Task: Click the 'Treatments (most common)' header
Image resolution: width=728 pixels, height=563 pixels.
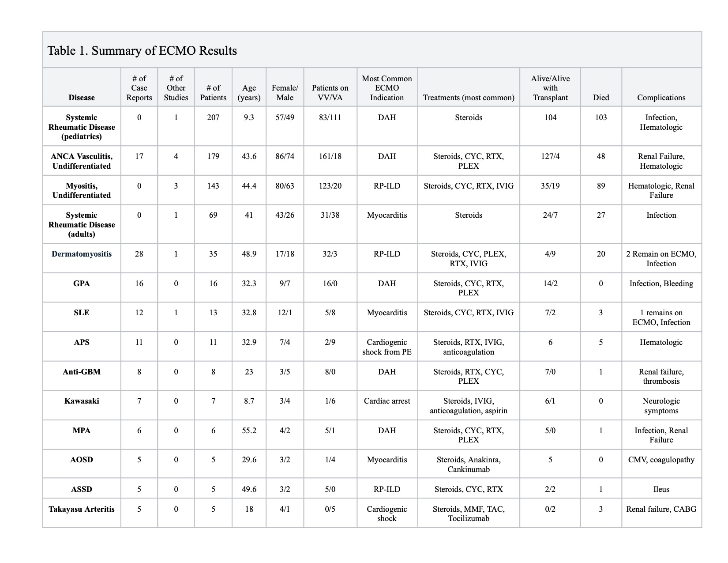Action: [x=469, y=98]
